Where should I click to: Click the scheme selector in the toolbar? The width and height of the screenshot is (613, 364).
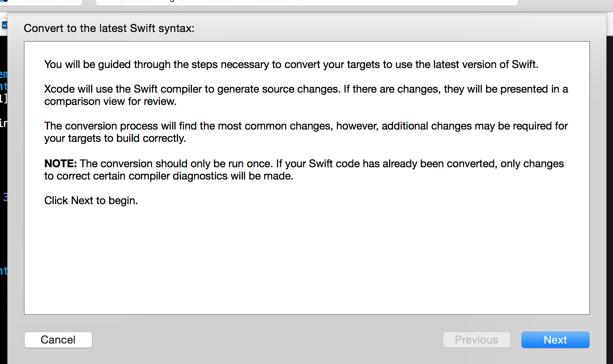point(41,2)
